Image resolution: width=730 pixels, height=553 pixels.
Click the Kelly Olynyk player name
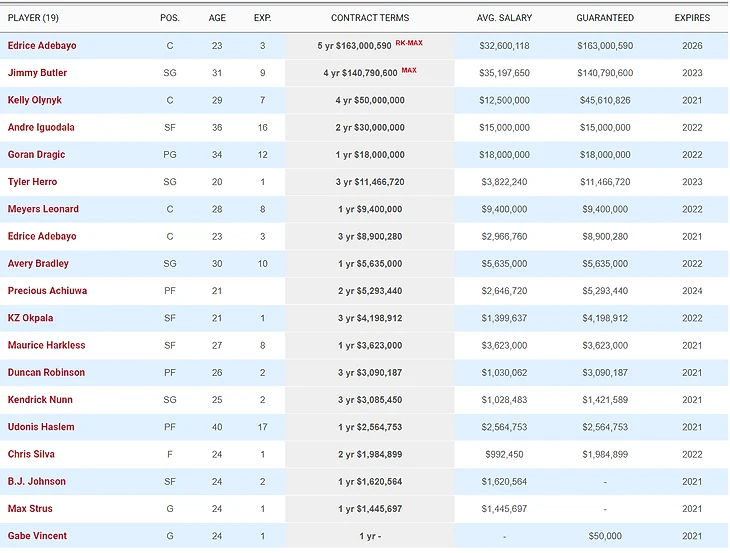click(35, 100)
